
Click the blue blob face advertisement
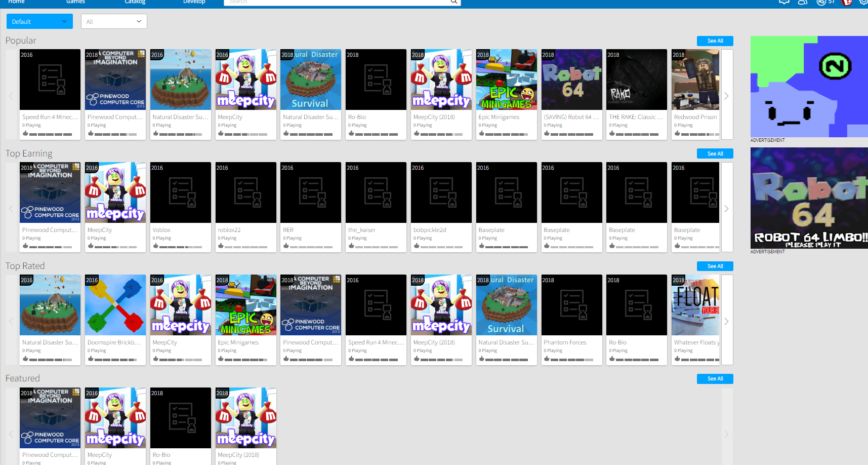(809, 87)
